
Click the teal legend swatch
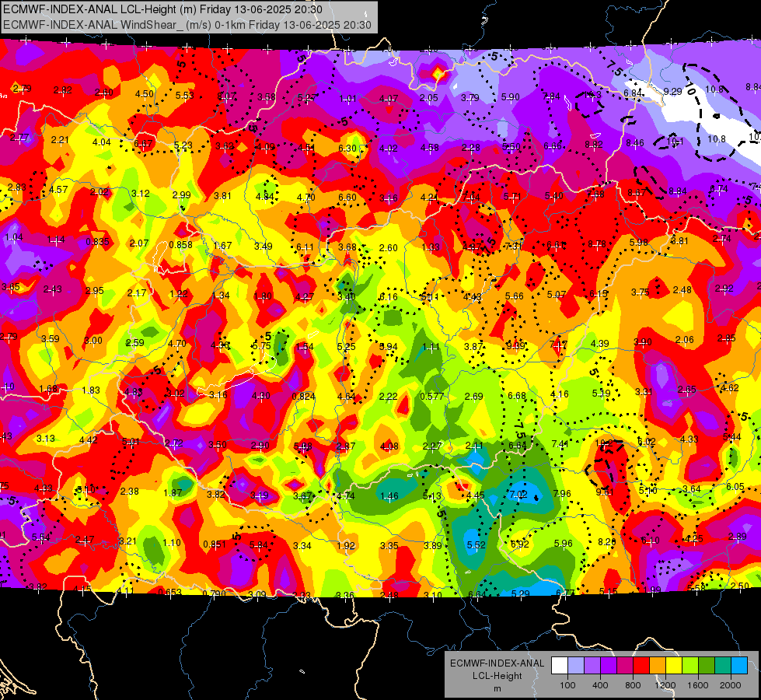point(723,666)
